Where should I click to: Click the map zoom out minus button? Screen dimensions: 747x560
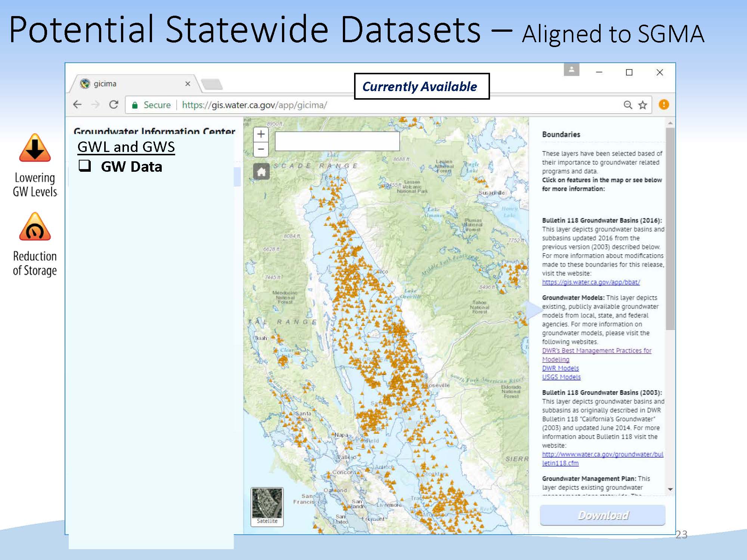(x=261, y=149)
